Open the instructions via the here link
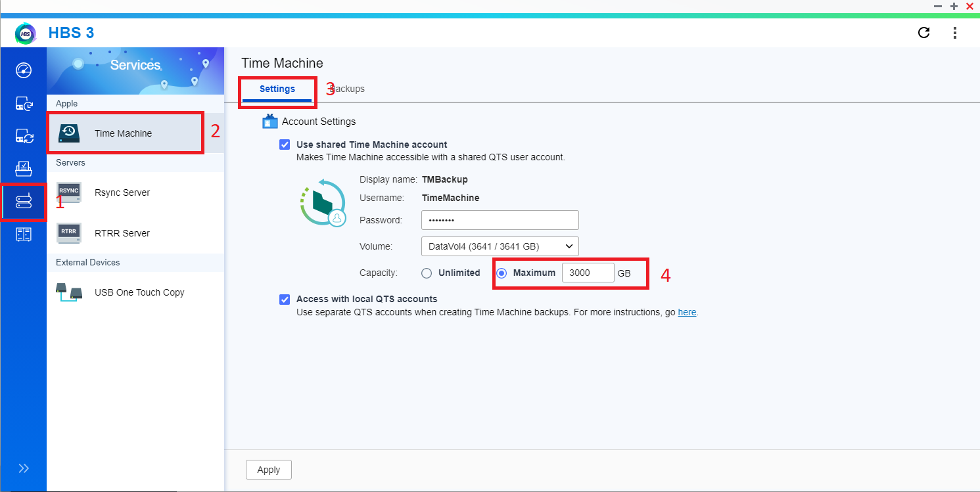 tap(687, 312)
